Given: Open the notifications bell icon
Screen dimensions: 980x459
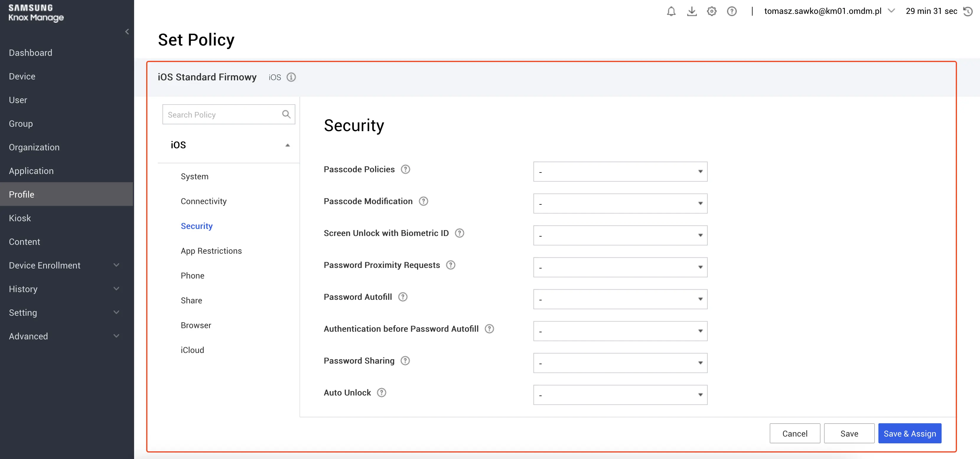Looking at the screenshot, I should (x=671, y=12).
